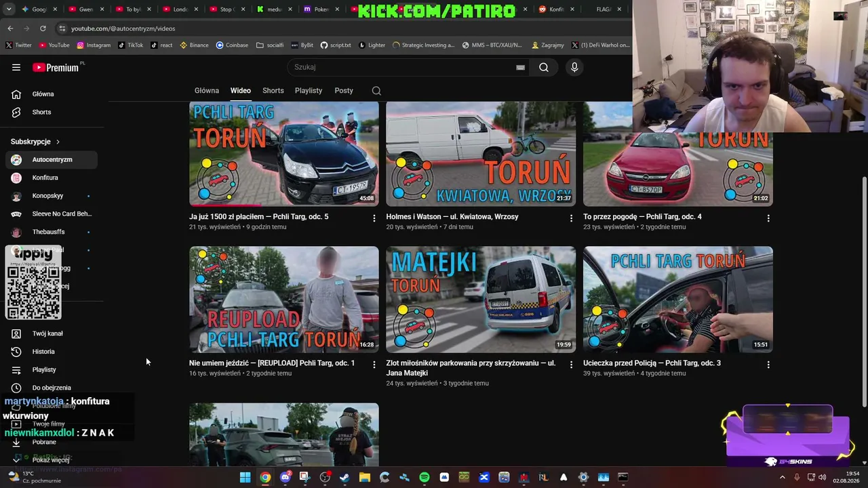Open options menu for 'To przez pogodę' video
868x488 pixels.
768,218
